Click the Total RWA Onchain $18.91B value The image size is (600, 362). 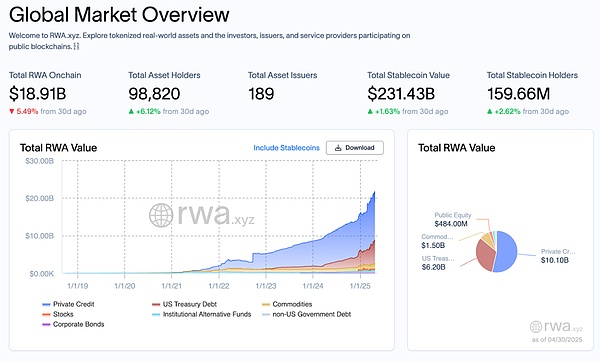click(x=38, y=94)
